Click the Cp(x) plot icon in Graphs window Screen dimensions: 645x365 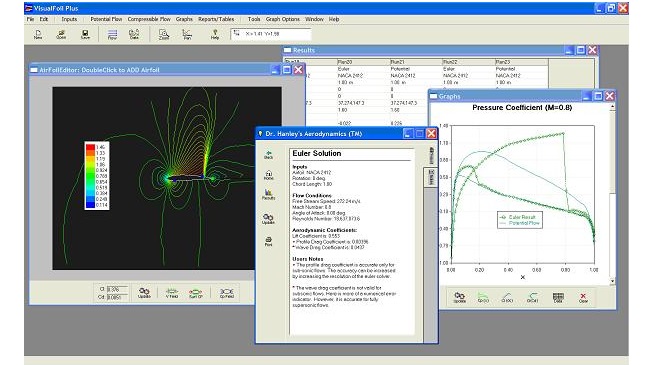[483, 298]
